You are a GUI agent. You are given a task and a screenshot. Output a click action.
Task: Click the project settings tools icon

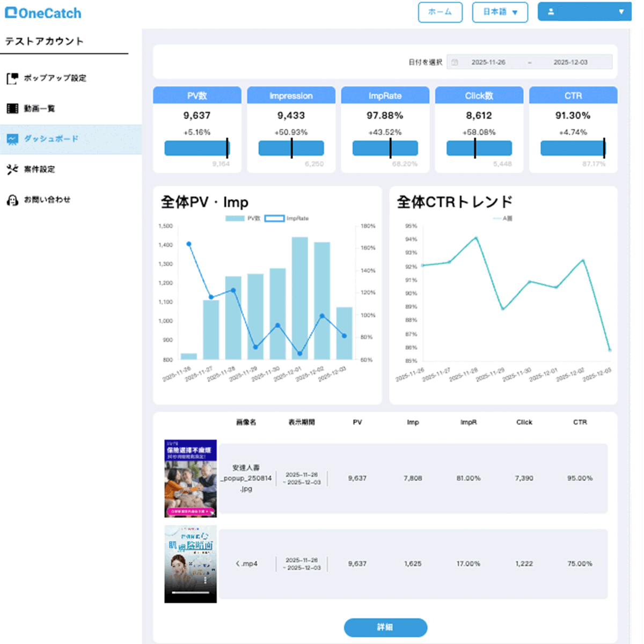click(12, 170)
